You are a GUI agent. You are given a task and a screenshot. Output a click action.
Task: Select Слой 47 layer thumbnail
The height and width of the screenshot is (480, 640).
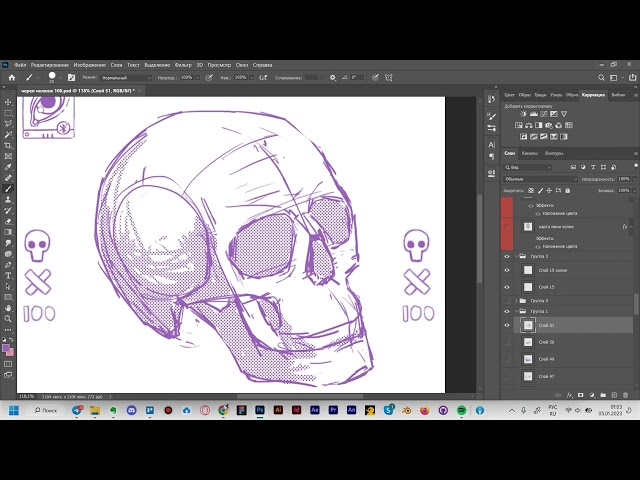[528, 376]
